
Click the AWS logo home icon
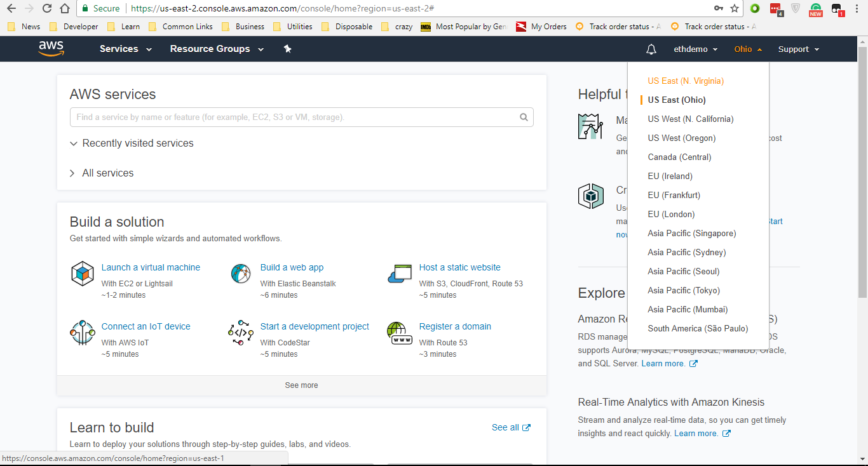click(51, 49)
